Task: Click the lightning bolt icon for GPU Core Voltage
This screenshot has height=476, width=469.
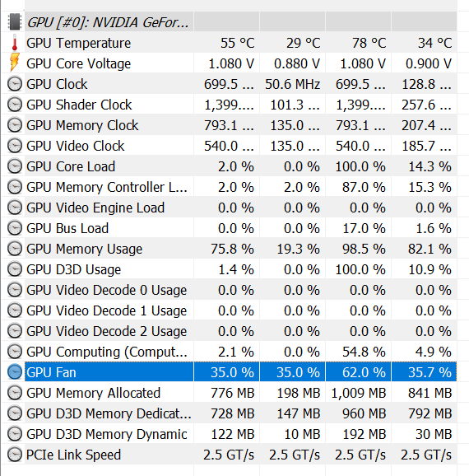Action: coord(15,63)
